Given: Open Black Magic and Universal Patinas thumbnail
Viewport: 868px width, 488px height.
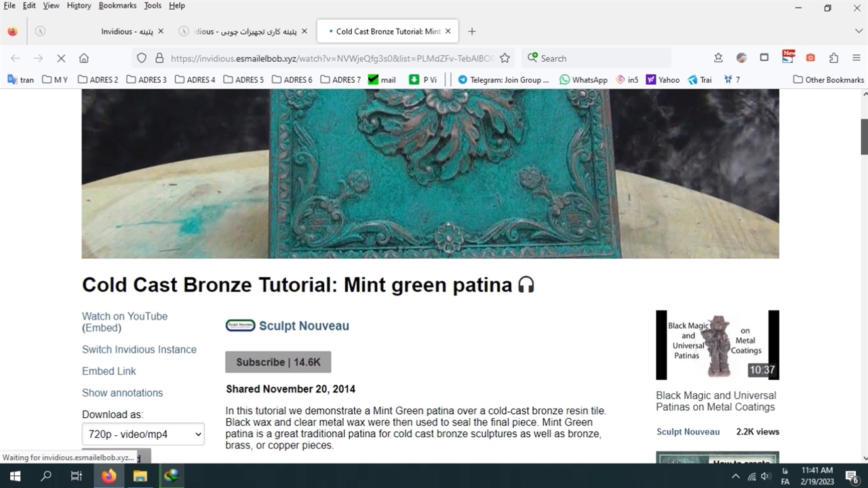Looking at the screenshot, I should [x=717, y=345].
